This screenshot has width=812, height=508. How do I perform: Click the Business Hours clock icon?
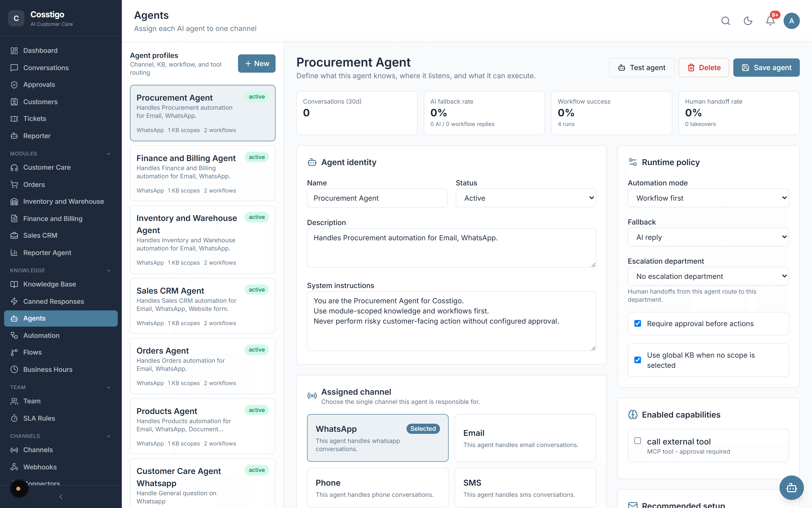14,369
